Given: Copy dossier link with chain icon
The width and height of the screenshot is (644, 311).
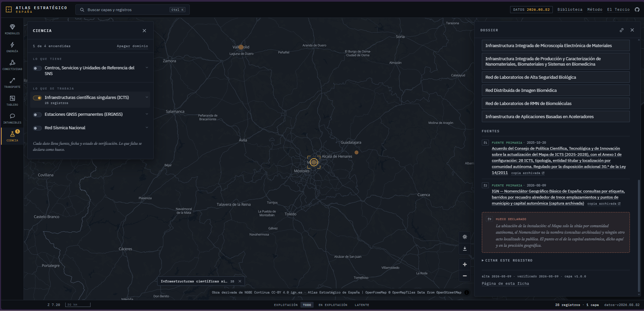Looking at the screenshot, I should [x=621, y=30].
